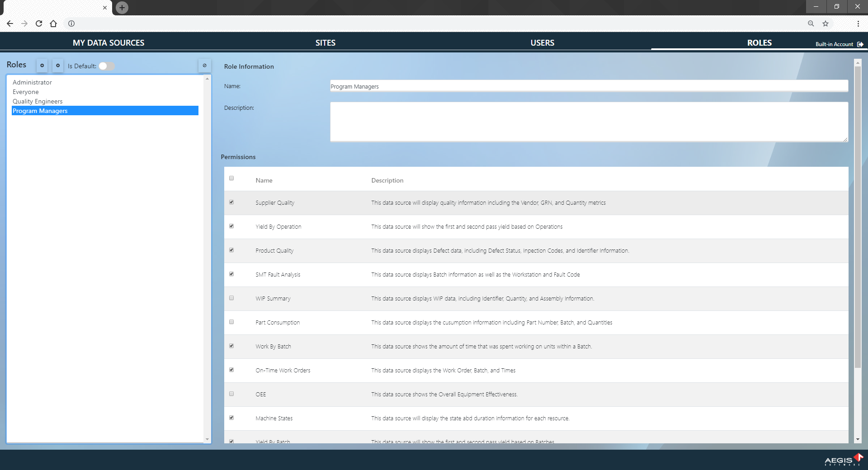Select the Quality Engineers role
The height and width of the screenshot is (470, 868).
(x=38, y=101)
